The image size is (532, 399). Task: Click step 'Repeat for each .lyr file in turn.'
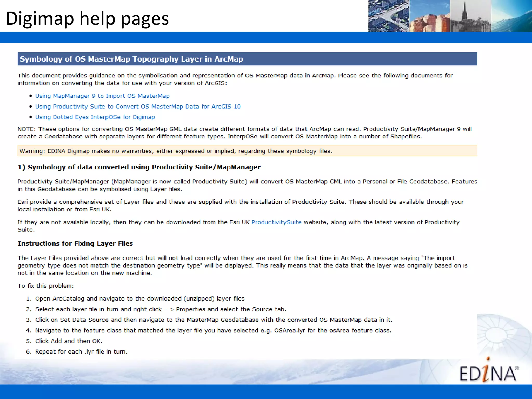(x=81, y=352)
